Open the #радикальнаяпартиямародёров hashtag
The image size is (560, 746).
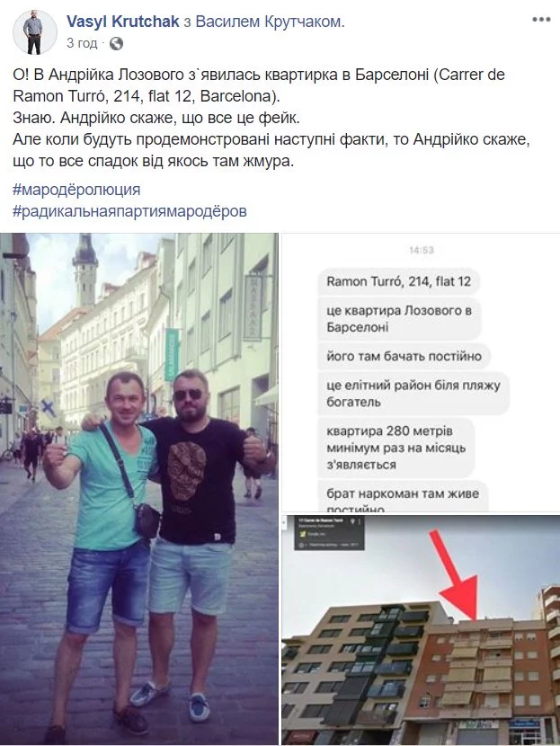pyautogui.click(x=130, y=210)
